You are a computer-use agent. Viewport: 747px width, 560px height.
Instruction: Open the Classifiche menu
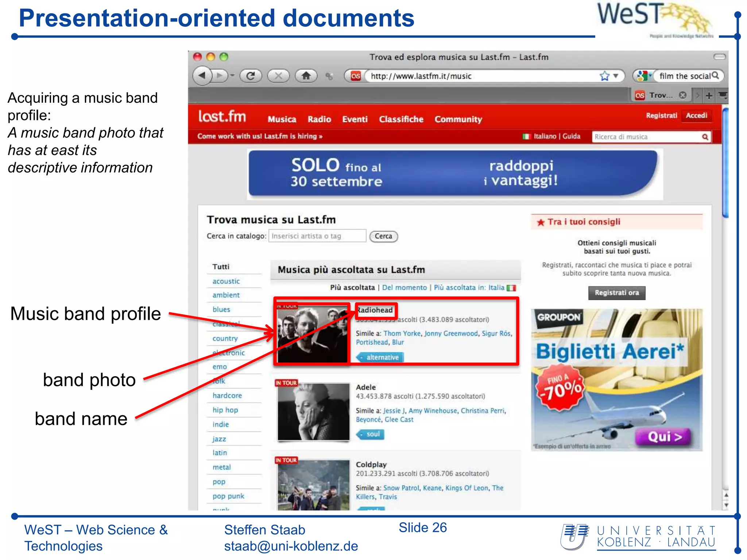[401, 119]
